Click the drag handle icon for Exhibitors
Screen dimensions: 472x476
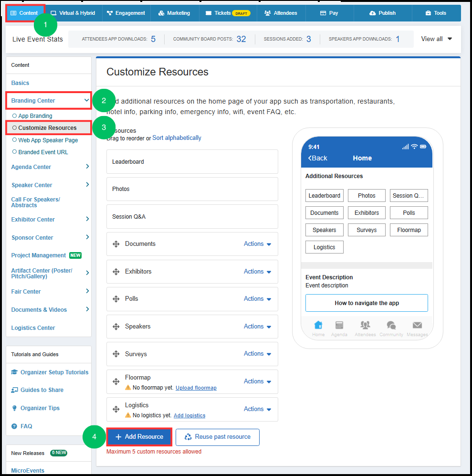pos(116,272)
